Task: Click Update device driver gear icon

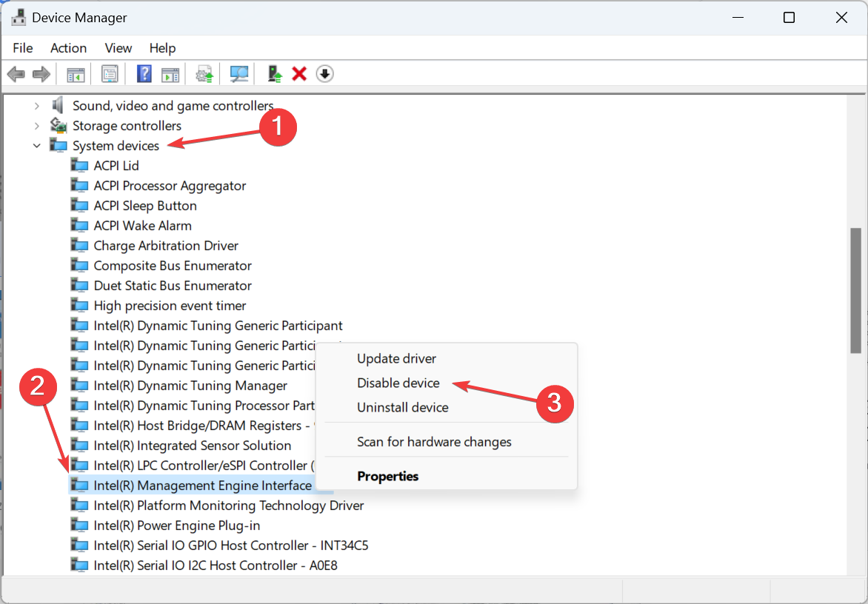Action: 204,73
